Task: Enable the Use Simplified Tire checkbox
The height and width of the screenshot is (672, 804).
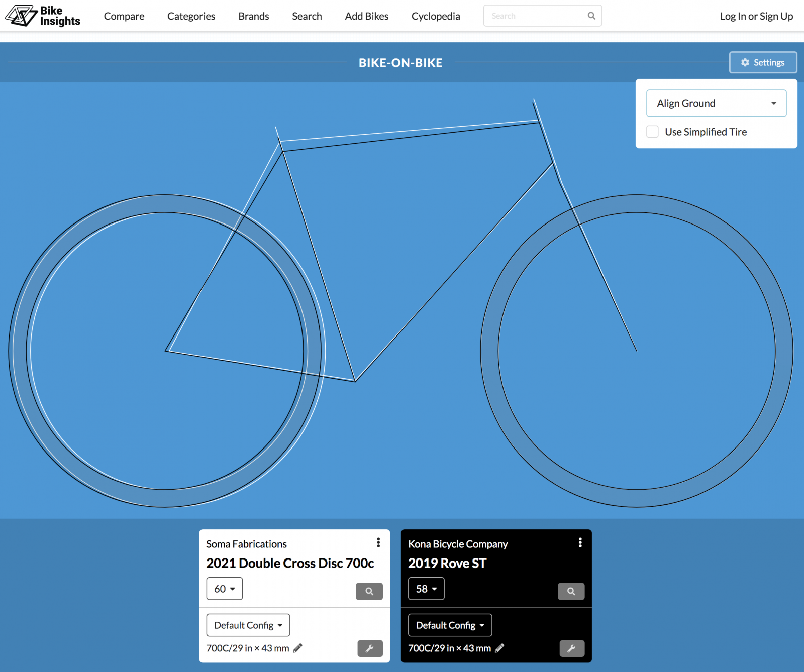Action: 652,132
